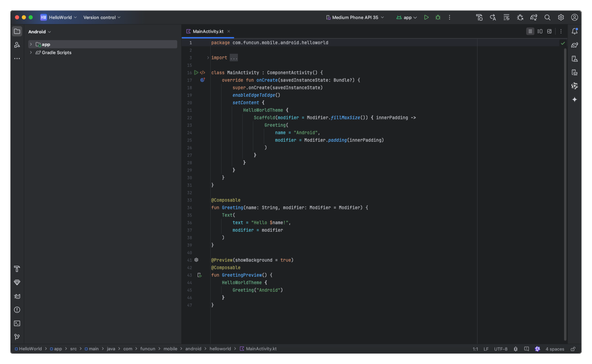Change indent setting 4 spaces
This screenshot has height=364, width=592.
tap(555, 349)
